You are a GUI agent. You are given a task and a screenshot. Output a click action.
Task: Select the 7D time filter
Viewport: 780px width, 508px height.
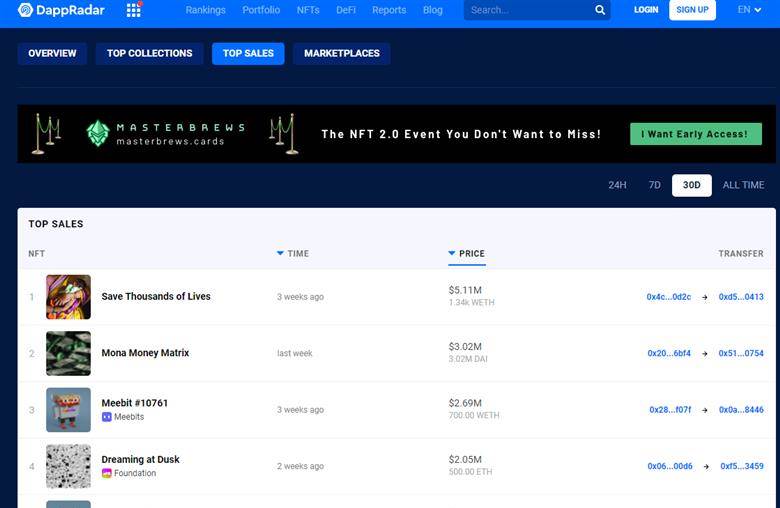[x=655, y=185]
